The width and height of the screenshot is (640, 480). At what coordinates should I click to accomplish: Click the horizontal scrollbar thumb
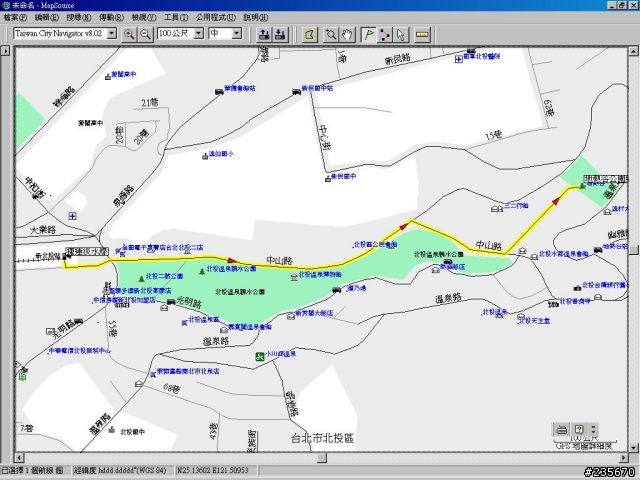click(322, 458)
